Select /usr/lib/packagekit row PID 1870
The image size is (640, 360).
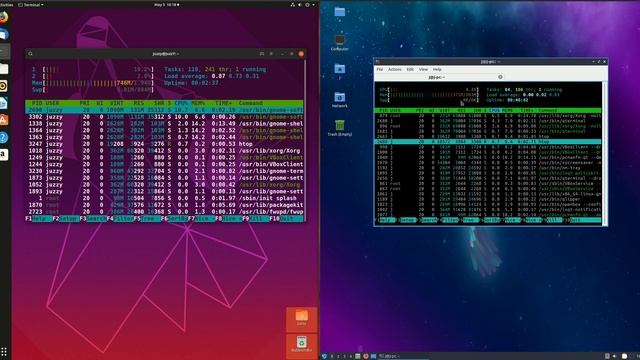[164, 205]
